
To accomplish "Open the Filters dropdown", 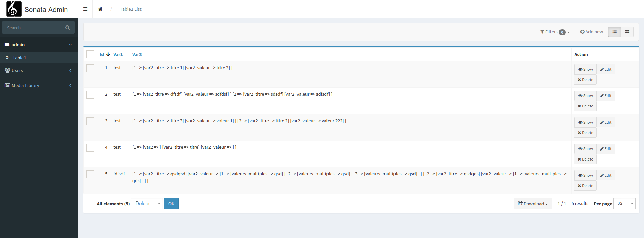I will [x=555, y=32].
